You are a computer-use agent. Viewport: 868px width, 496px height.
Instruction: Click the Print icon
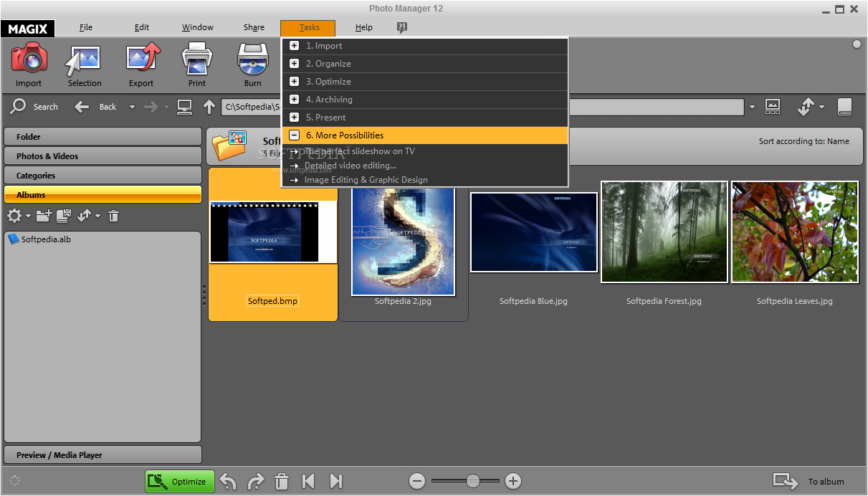point(197,59)
